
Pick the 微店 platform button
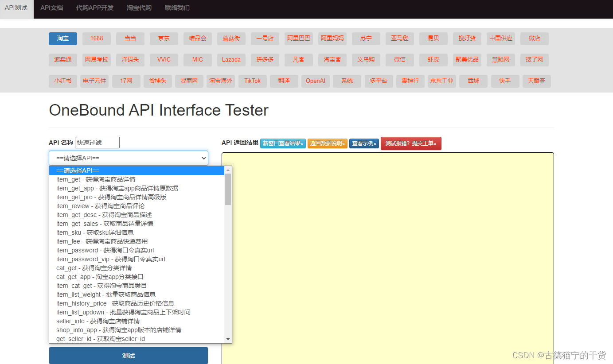coord(535,39)
